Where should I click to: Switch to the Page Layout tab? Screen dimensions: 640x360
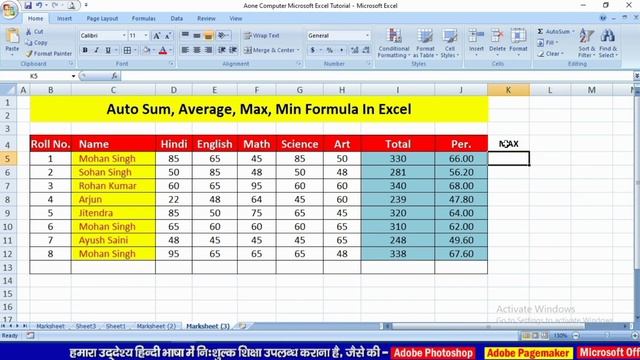point(102,18)
